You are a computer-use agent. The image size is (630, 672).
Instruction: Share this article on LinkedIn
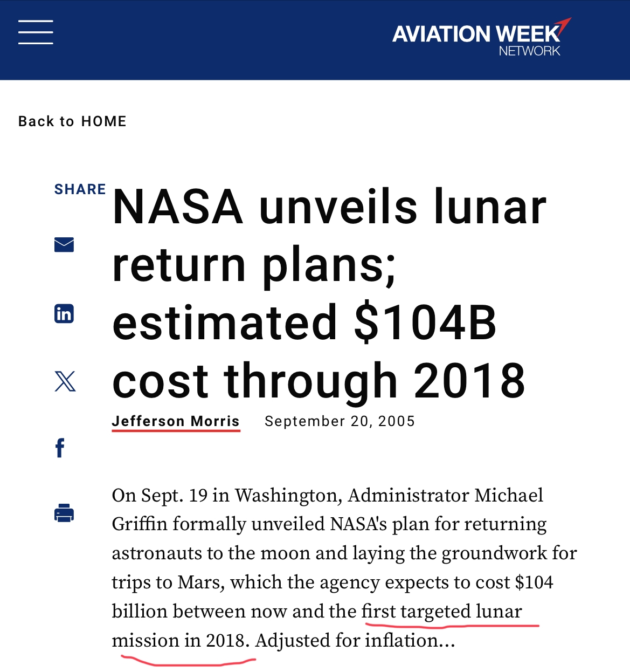(64, 313)
